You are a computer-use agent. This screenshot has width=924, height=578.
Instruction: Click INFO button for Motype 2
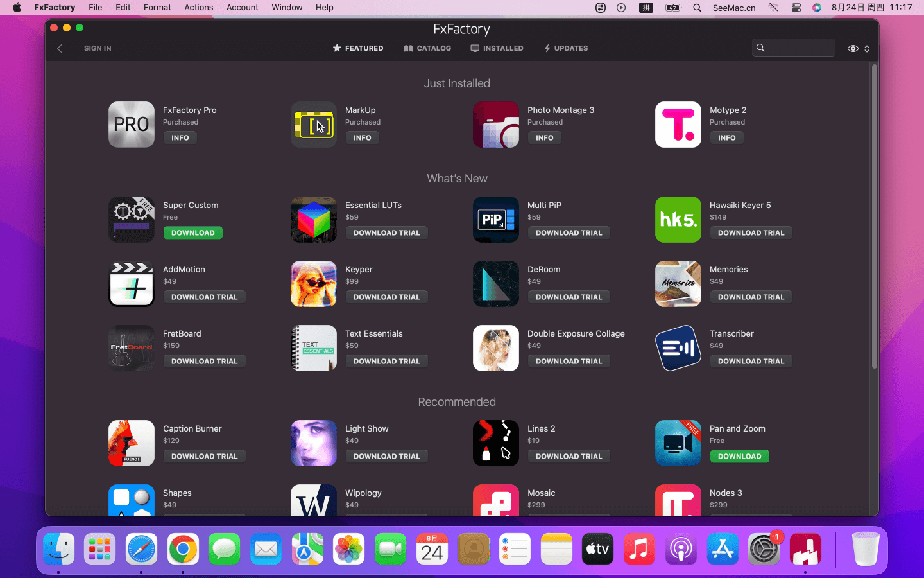[x=727, y=137]
